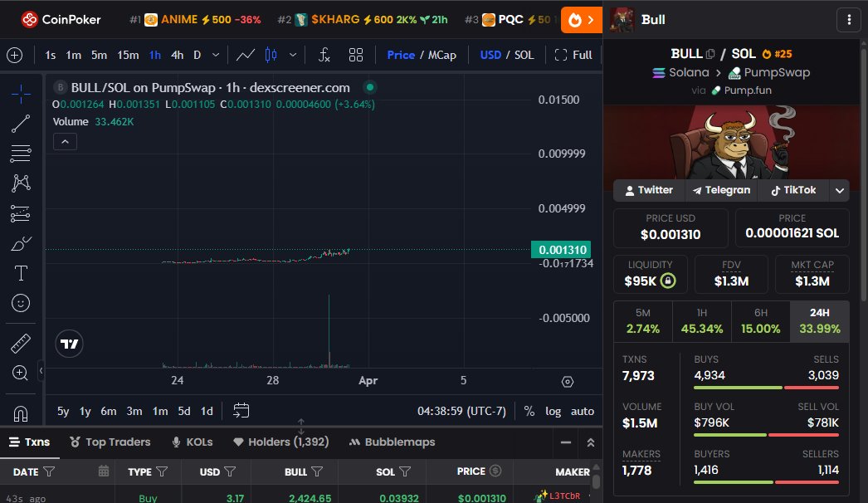Select the crosshair cursor tool

click(21, 94)
